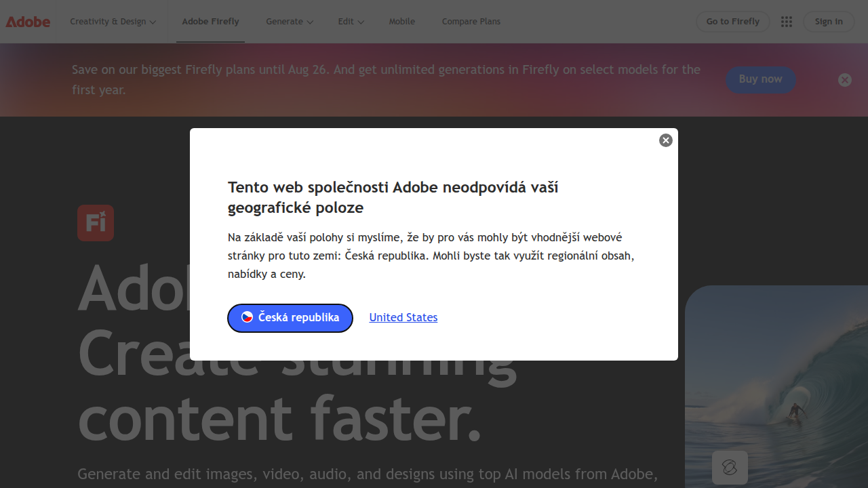
Task: Click the Buy now banner button
Action: coord(761,79)
